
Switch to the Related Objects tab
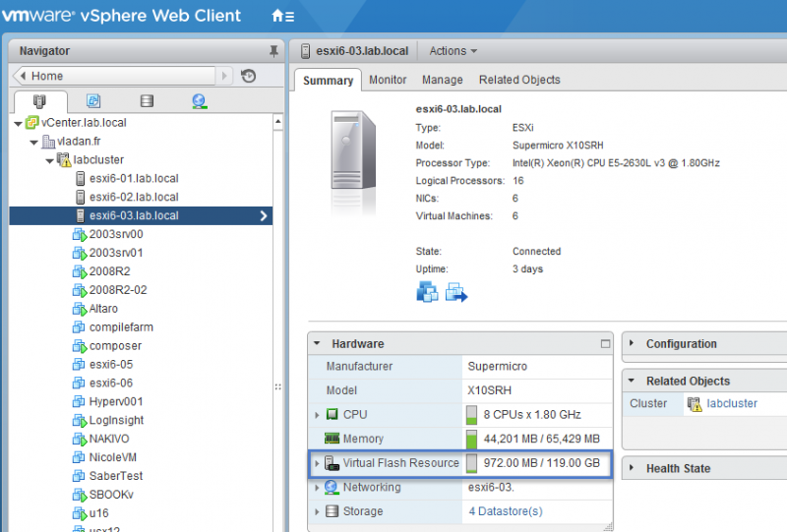[519, 80]
